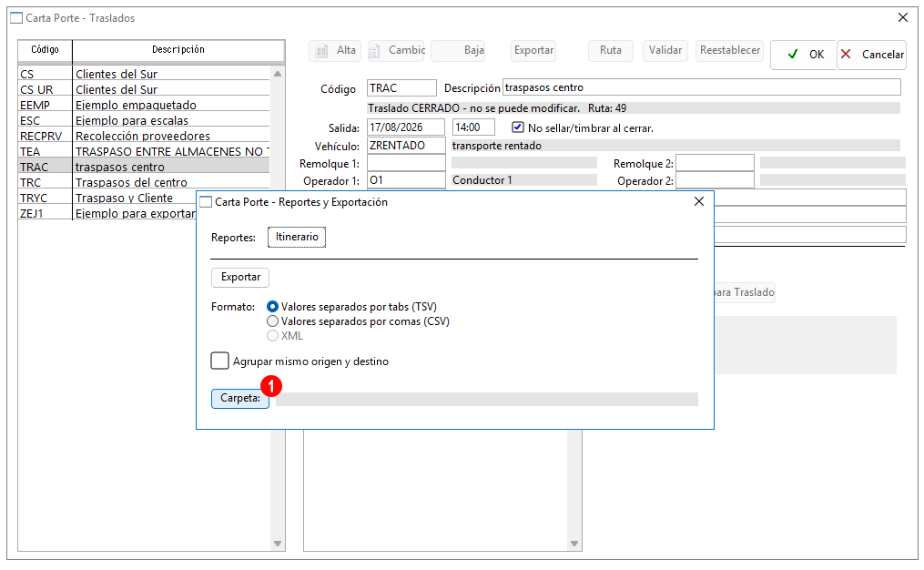
Task: Close the Carta Porte - Traslados window
Action: [x=903, y=17]
